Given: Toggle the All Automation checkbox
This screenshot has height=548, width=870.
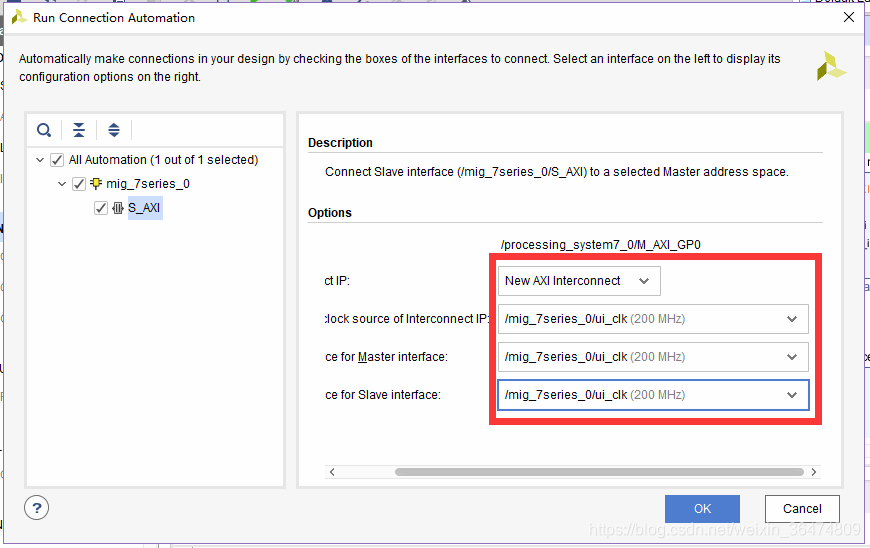Looking at the screenshot, I should (57, 160).
